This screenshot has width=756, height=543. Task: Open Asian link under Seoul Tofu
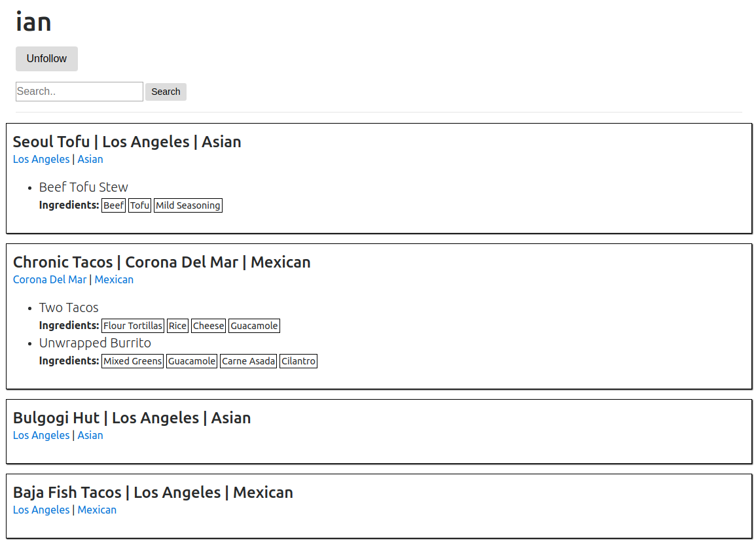90,159
